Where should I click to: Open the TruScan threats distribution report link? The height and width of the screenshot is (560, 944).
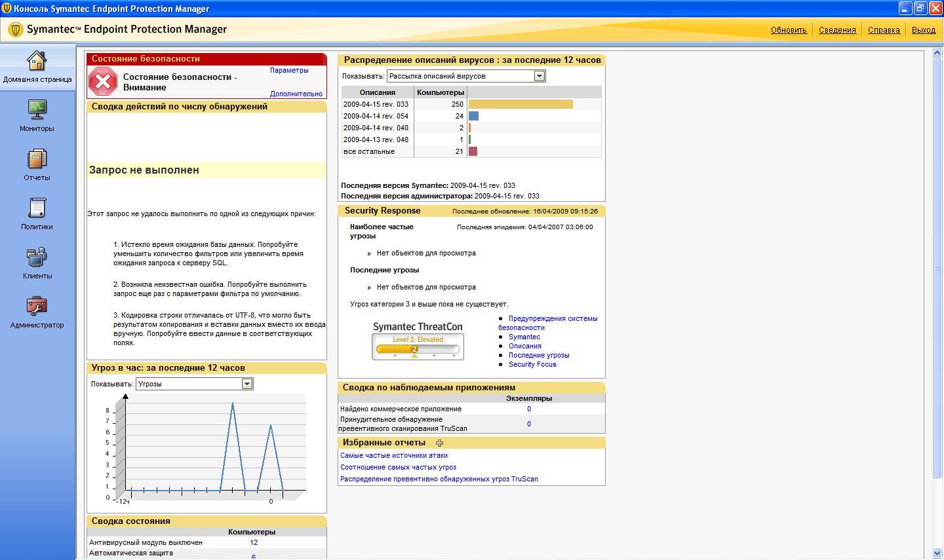click(x=439, y=479)
